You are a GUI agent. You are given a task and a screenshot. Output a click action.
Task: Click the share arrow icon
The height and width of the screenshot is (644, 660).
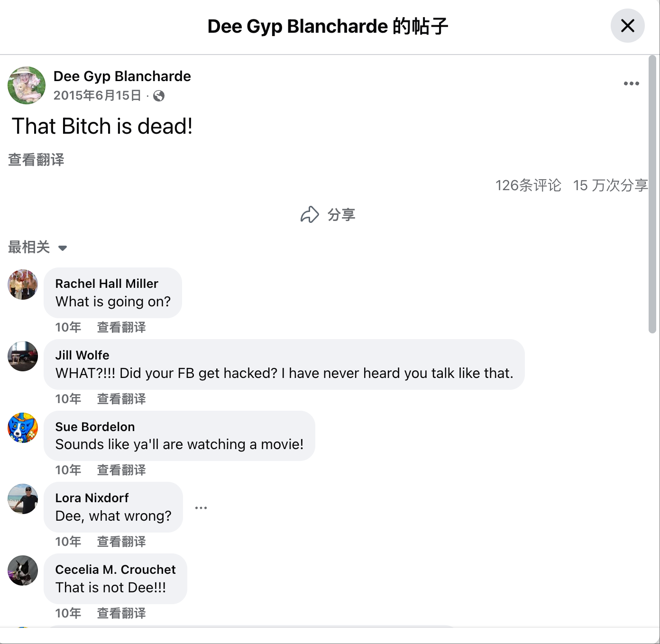pyautogui.click(x=310, y=214)
